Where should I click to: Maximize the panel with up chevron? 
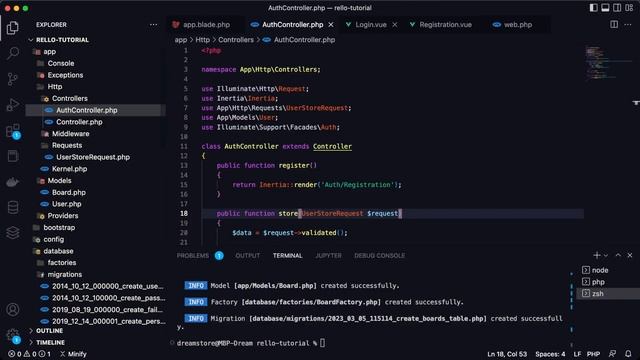[618, 255]
